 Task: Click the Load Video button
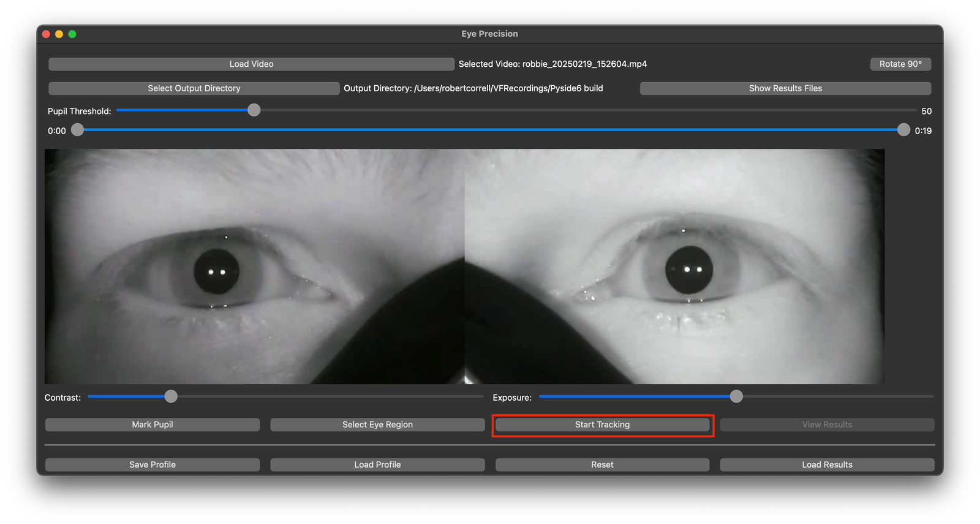(251, 64)
